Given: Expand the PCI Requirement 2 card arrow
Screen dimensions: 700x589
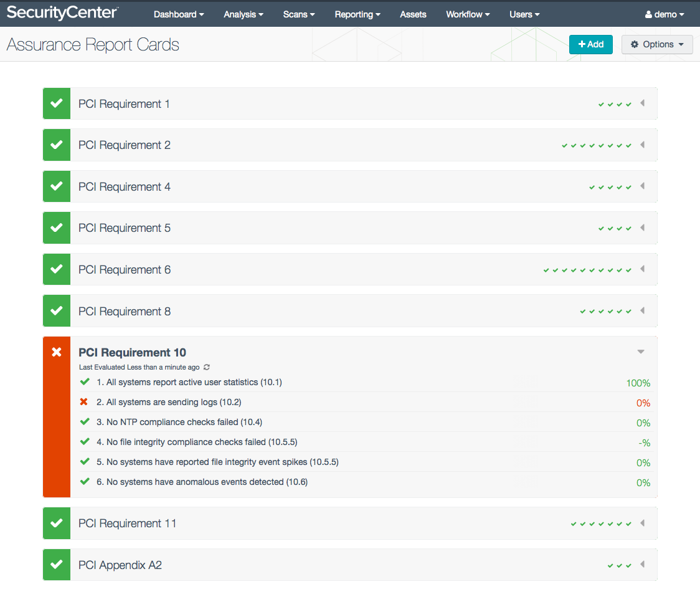Looking at the screenshot, I should click(x=642, y=145).
